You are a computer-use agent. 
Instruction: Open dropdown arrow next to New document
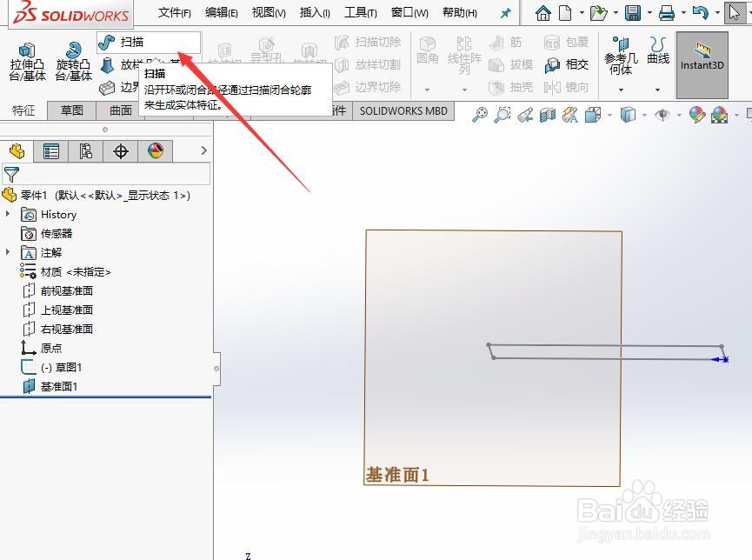582,13
